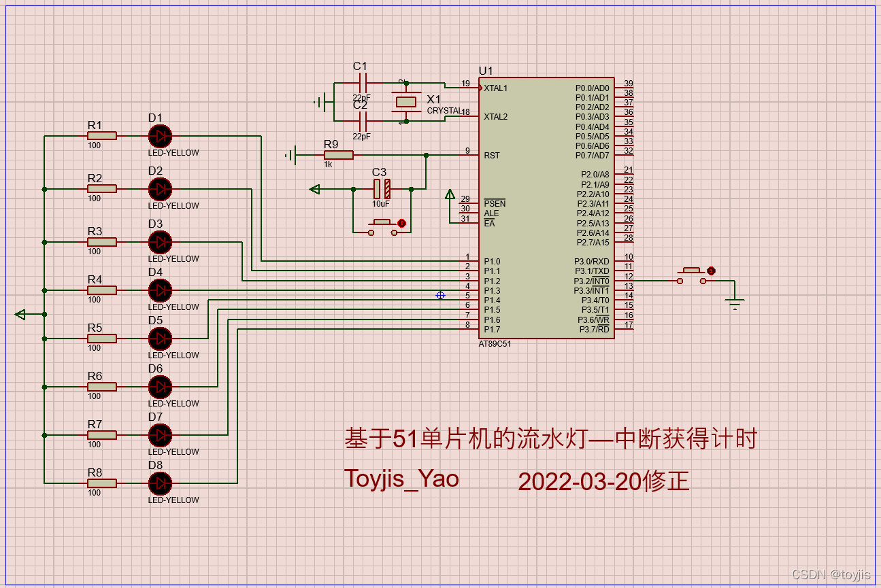
Task: Select resistor R2 symbol
Action: pos(102,188)
